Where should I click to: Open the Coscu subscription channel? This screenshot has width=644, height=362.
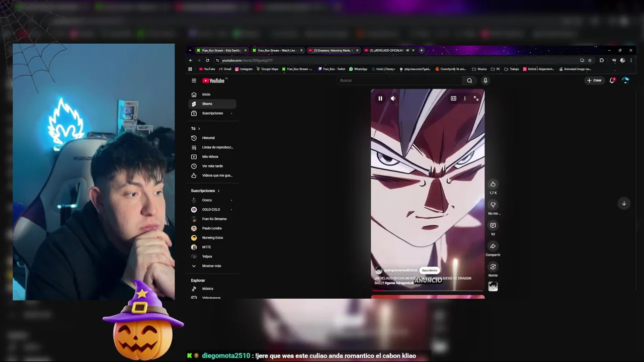212,200
